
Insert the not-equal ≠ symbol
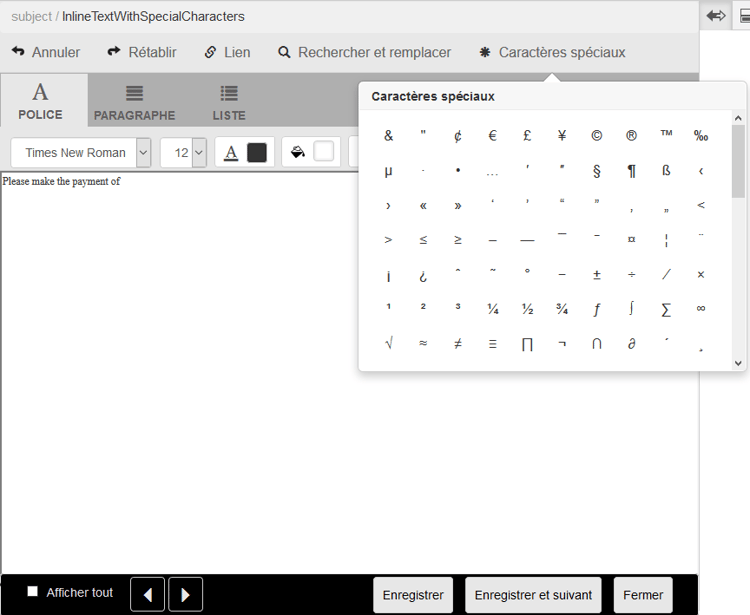[x=458, y=343]
